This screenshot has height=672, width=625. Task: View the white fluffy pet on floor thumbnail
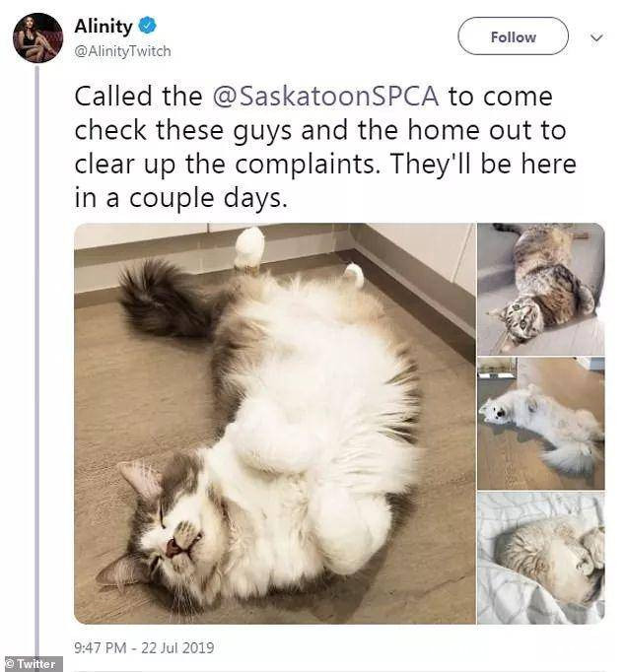540,424
